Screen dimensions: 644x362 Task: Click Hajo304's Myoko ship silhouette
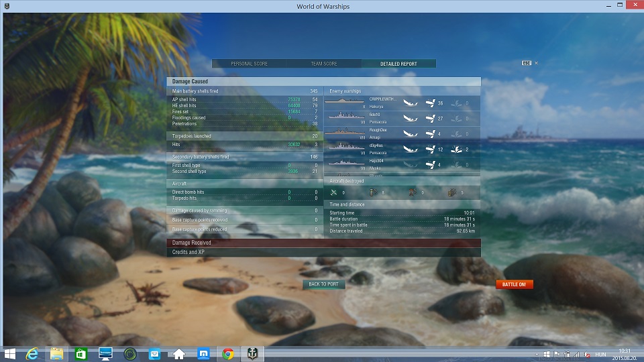point(346,162)
